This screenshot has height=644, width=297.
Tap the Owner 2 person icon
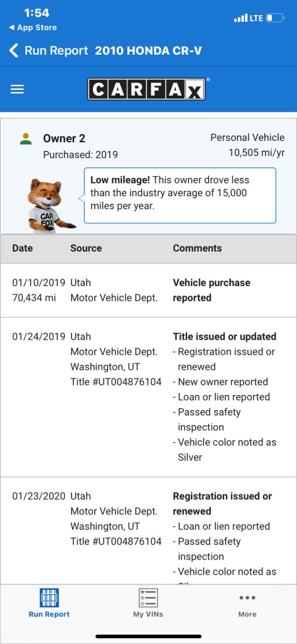point(26,139)
